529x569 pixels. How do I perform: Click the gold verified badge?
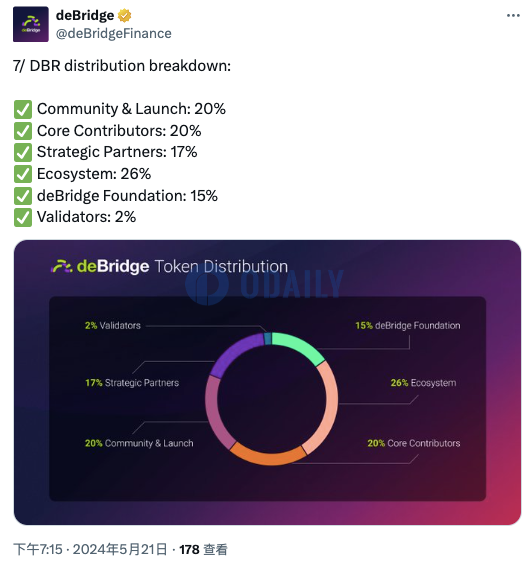124,16
